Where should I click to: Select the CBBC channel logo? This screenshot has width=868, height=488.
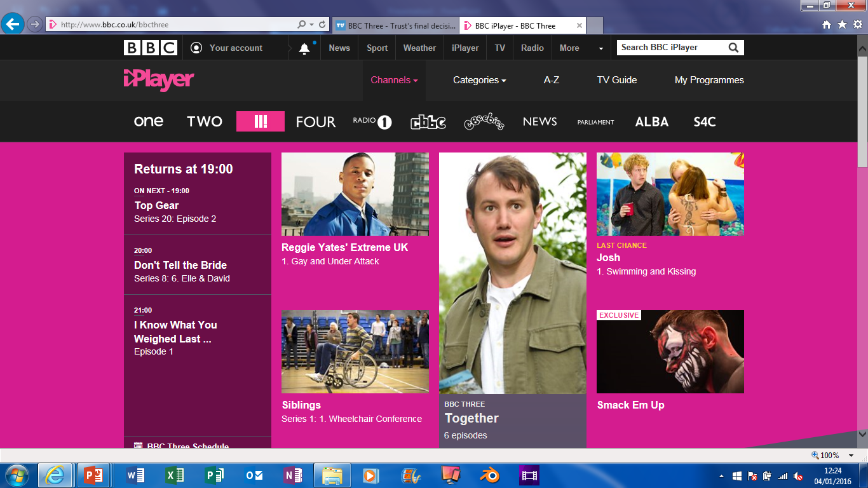point(428,121)
